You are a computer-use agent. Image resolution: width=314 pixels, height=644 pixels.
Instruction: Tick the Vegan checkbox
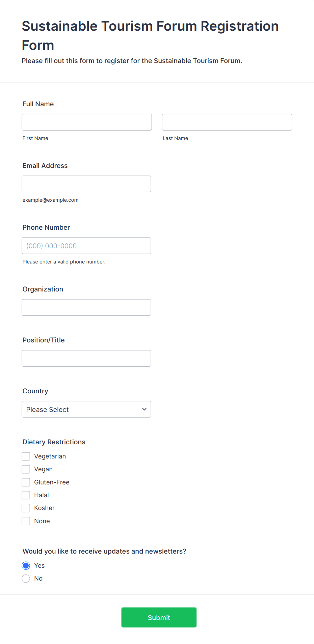pyautogui.click(x=26, y=469)
